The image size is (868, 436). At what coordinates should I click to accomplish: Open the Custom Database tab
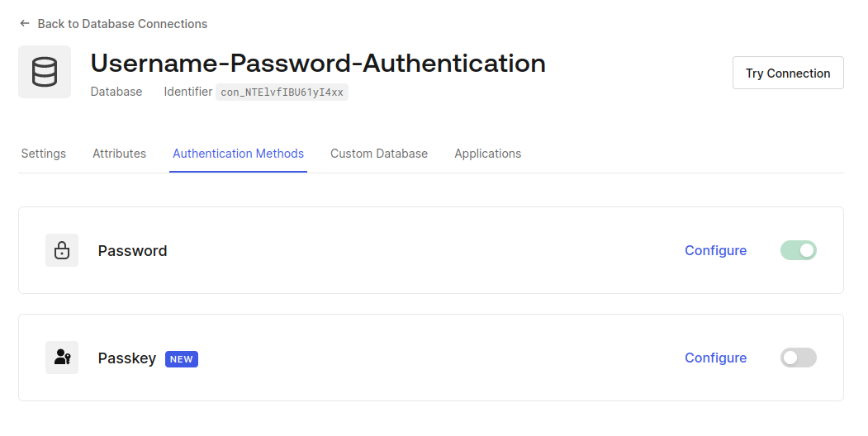(379, 154)
